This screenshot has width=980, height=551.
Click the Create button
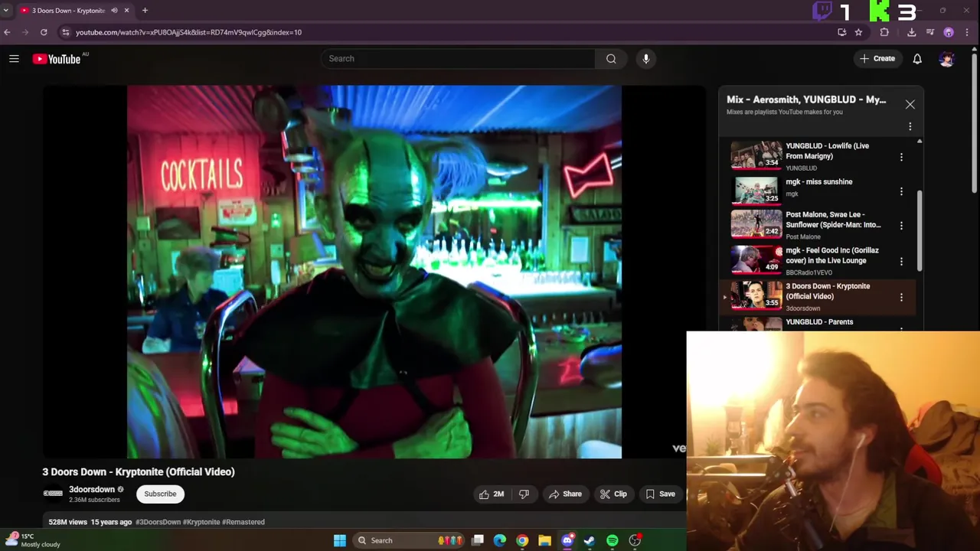tap(877, 59)
